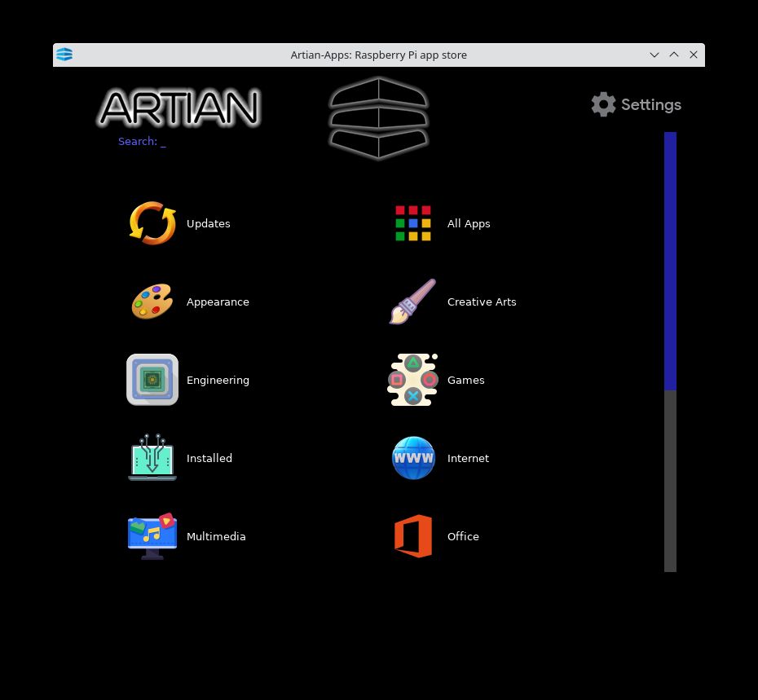
Task: Click the Search input field
Action: tap(163, 142)
